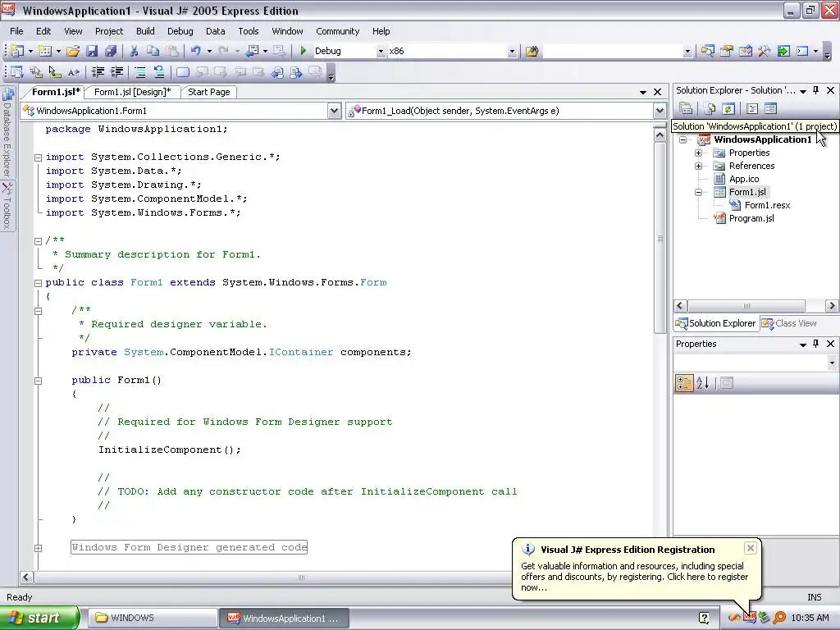840x630 pixels.
Task: Open the Debug configuration dropdown
Action: click(381, 52)
